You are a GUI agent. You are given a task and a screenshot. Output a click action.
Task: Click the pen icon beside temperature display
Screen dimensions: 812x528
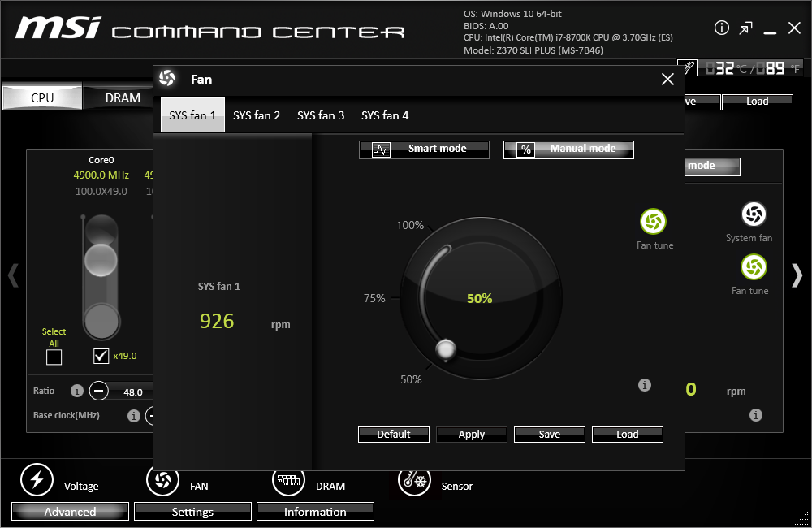click(x=688, y=67)
